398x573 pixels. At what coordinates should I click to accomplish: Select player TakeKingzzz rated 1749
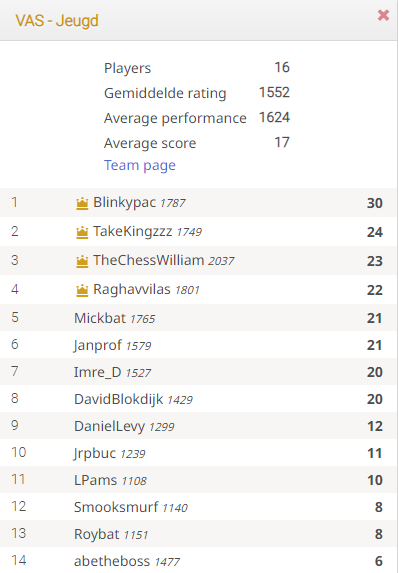pyautogui.click(x=199, y=232)
